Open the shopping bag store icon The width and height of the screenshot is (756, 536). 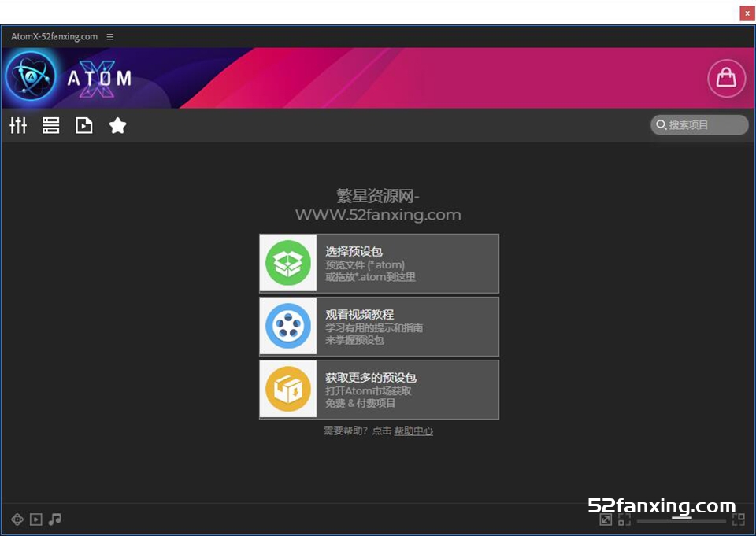[726, 78]
